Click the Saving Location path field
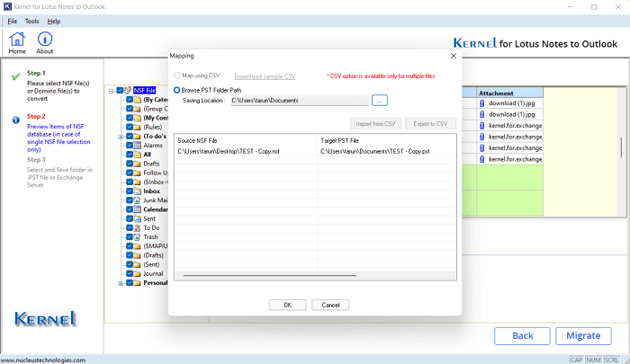Image resolution: width=630 pixels, height=364 pixels. coord(300,101)
